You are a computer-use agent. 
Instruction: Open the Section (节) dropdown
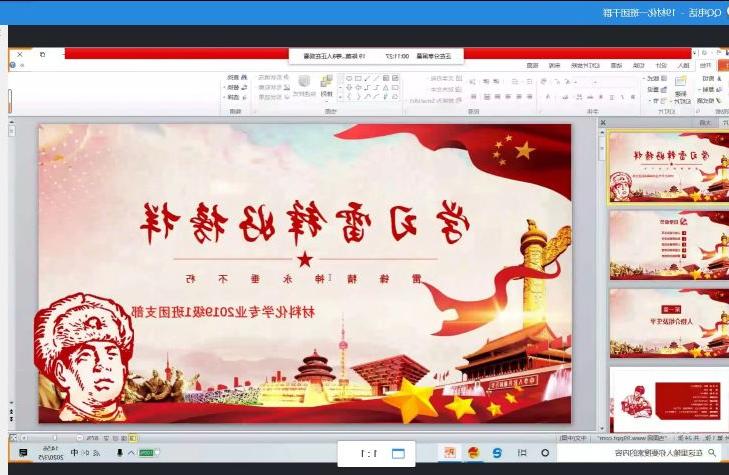pyautogui.click(x=657, y=101)
